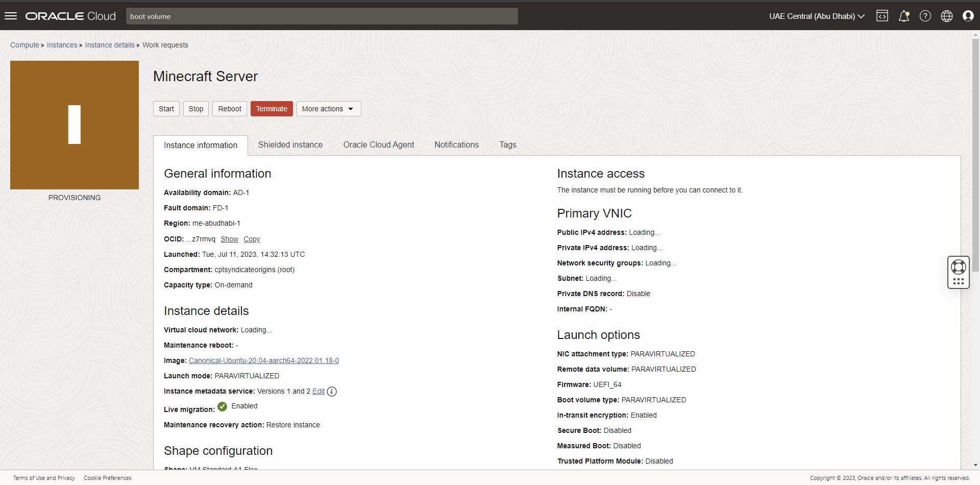Switch to the Tags tab
The height and width of the screenshot is (485, 980).
pos(508,145)
